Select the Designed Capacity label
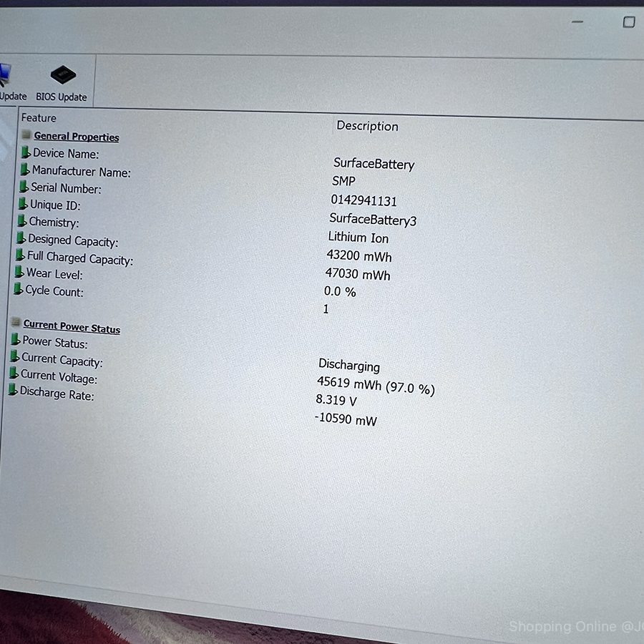The width and height of the screenshot is (644, 644). coord(73,240)
